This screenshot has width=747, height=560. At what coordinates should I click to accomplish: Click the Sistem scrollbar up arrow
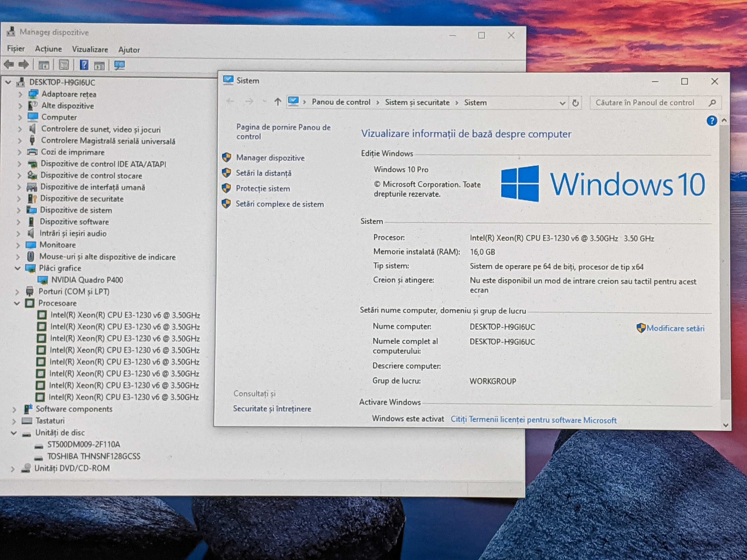click(x=724, y=120)
